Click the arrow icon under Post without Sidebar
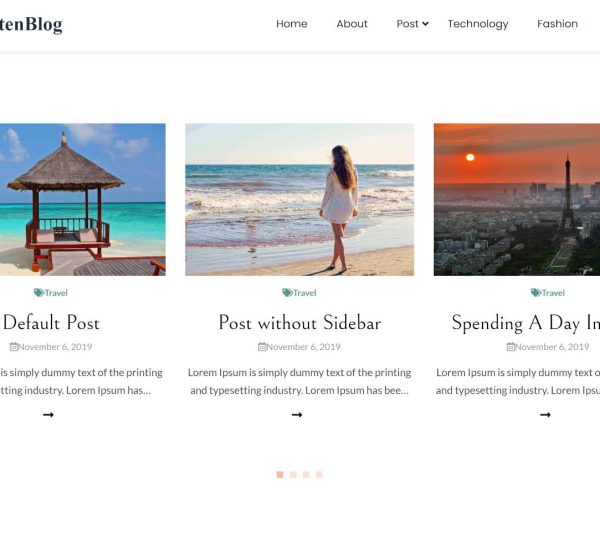Image resolution: width=600 pixels, height=540 pixels. pyautogui.click(x=297, y=414)
